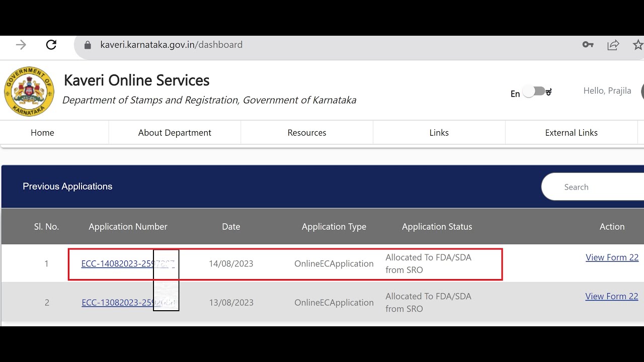This screenshot has height=362, width=644.
Task: Click the Application Type column header
Action: click(x=334, y=227)
